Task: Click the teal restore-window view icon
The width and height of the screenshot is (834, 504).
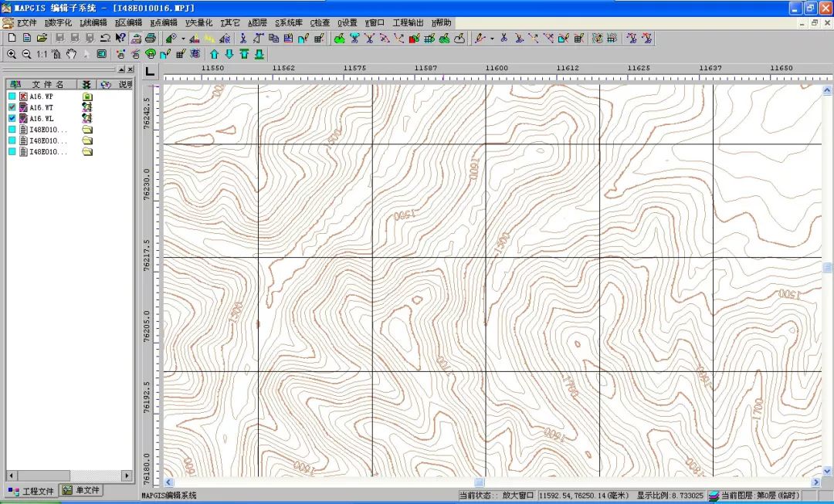Action: [x=102, y=54]
